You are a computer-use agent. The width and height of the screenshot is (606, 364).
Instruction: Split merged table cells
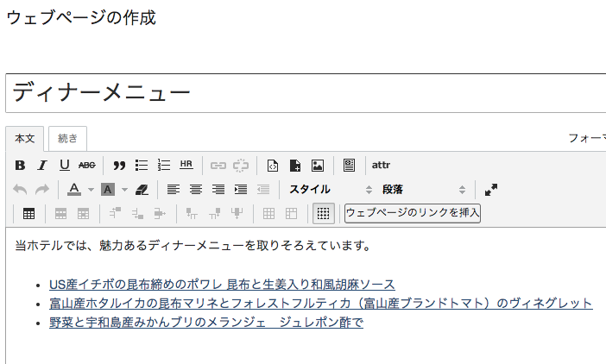point(268,213)
